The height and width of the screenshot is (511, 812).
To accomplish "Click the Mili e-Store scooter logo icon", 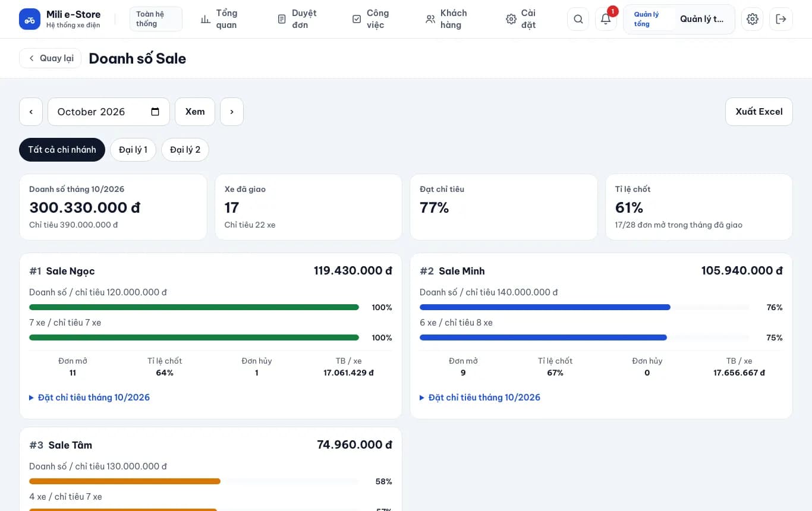I will coord(30,19).
